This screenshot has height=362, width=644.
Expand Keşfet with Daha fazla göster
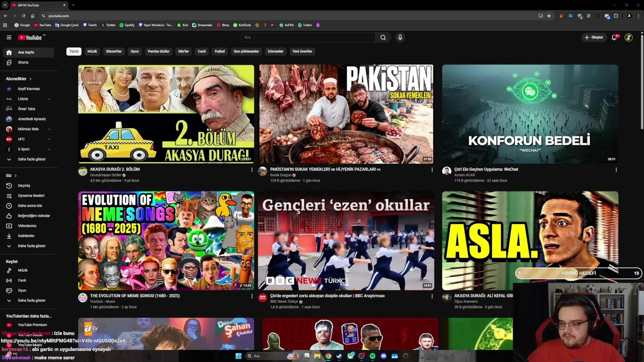(29, 301)
